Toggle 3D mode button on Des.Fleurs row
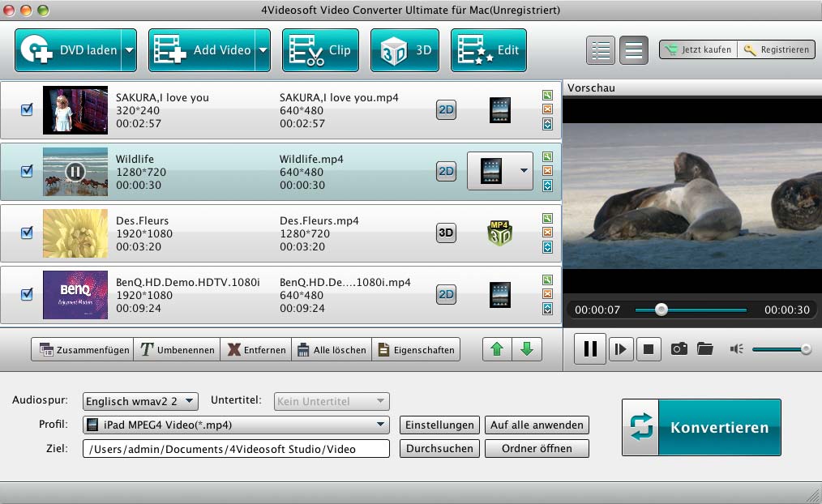This screenshot has width=822, height=504. click(x=446, y=233)
